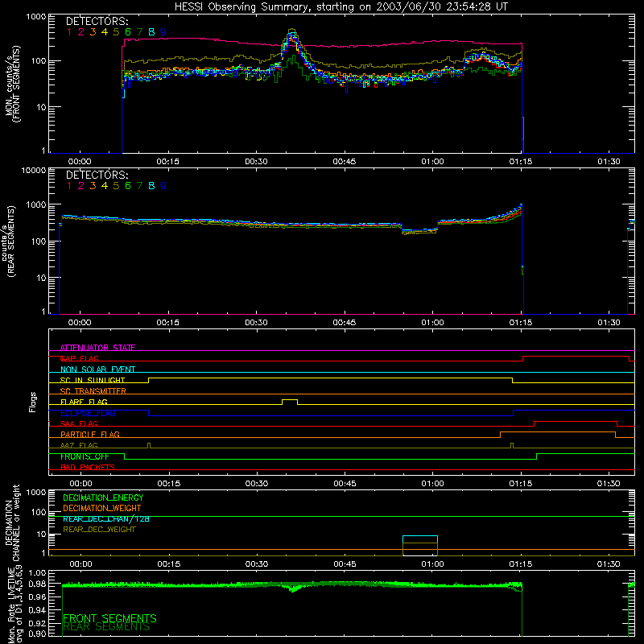Select green detector 6 in rear segments legend
The width and height of the screenshot is (644, 644).
128,186
